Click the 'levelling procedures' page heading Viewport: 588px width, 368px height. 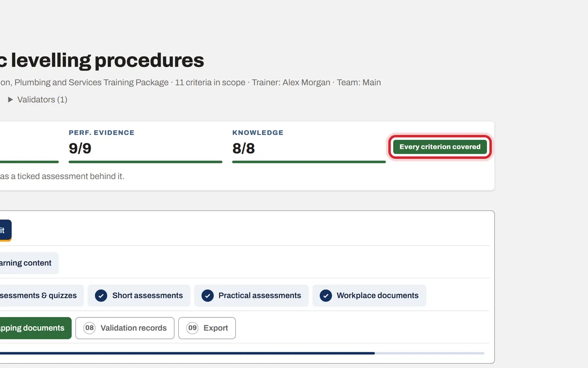(x=107, y=60)
